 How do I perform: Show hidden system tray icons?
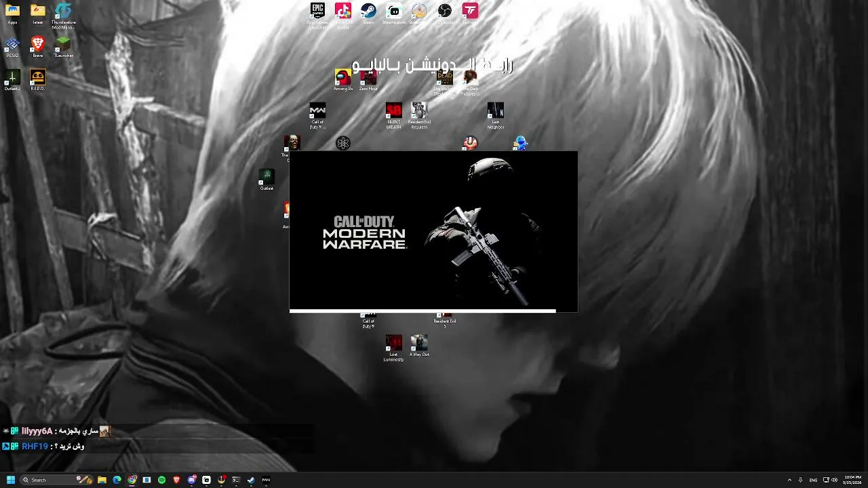tap(789, 480)
